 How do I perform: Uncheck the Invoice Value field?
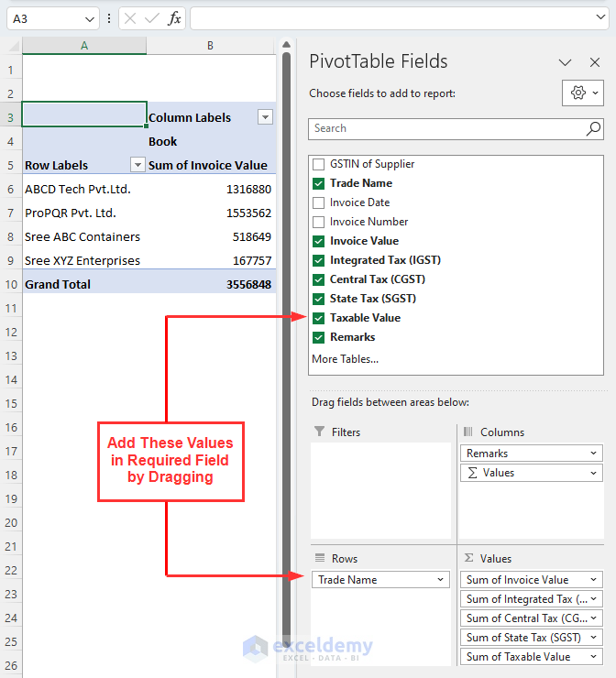(318, 241)
